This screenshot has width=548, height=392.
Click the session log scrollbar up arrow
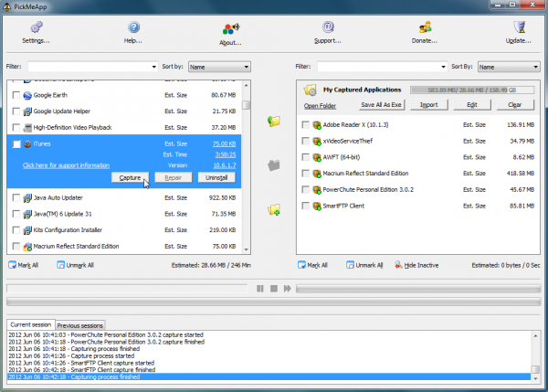pyautogui.click(x=535, y=335)
